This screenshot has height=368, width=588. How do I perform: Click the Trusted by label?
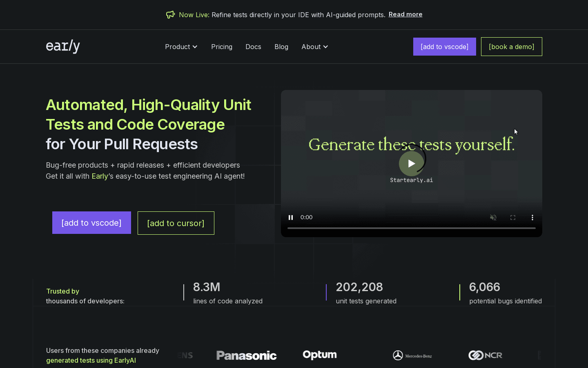pos(62,291)
